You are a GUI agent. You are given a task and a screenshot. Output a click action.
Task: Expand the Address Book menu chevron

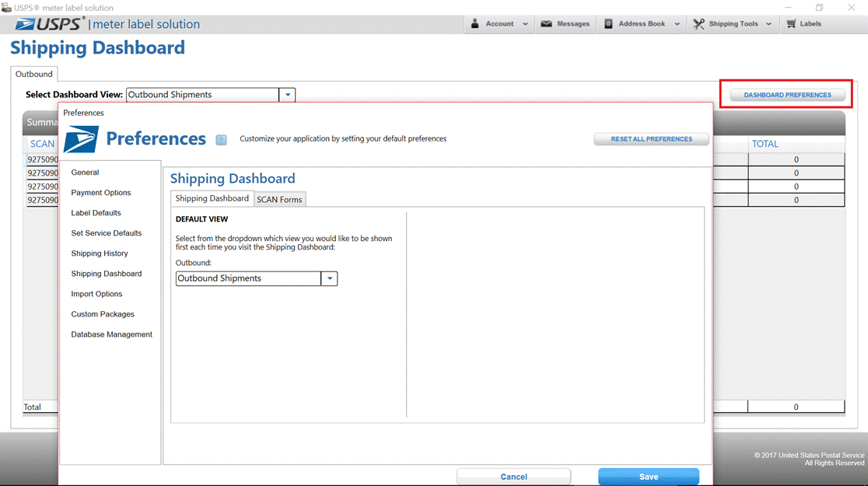point(677,24)
